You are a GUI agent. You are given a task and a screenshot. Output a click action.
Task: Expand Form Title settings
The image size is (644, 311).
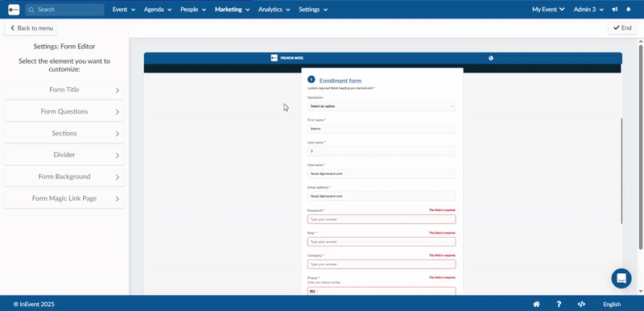pos(64,90)
